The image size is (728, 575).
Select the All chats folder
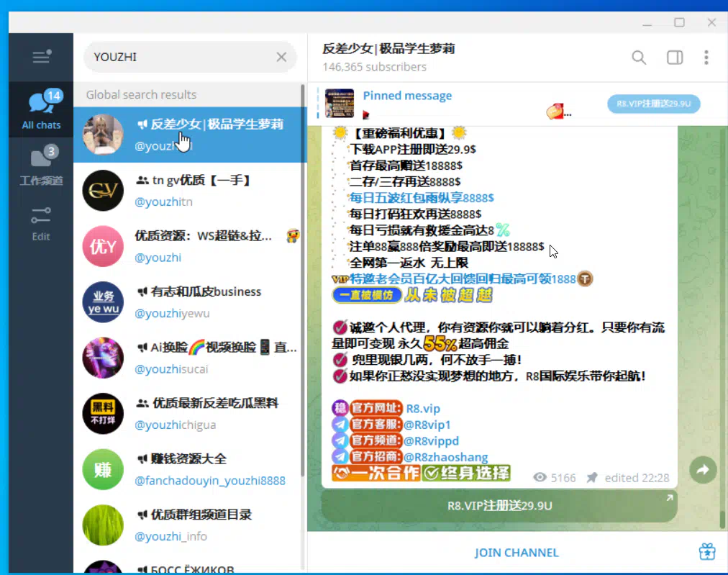pos(41,109)
